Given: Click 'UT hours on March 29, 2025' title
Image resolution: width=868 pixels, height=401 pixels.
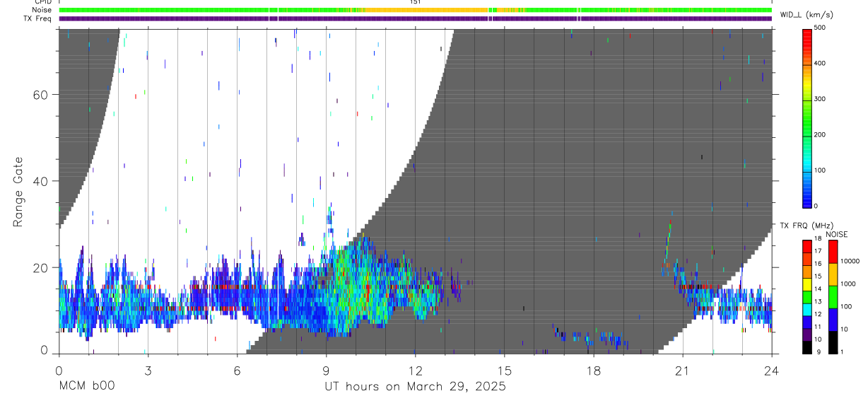Looking at the screenshot, I should pos(415,387).
